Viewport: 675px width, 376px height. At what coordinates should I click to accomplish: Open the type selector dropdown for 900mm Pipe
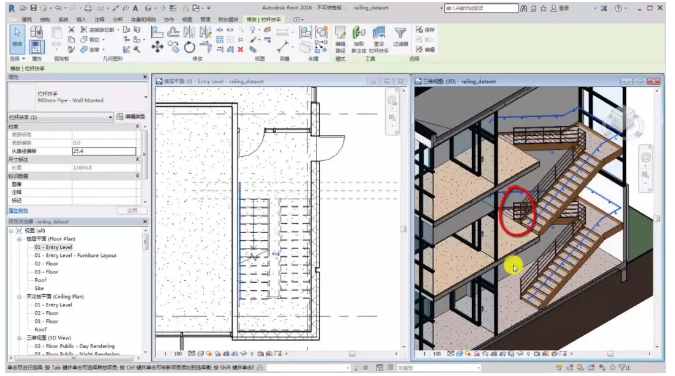coord(146,97)
